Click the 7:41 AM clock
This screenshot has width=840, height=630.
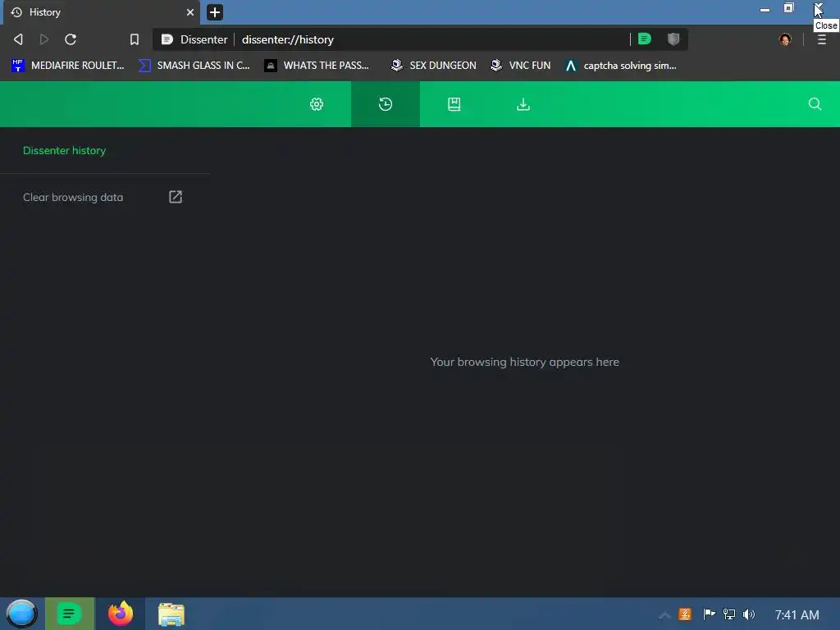click(x=797, y=615)
